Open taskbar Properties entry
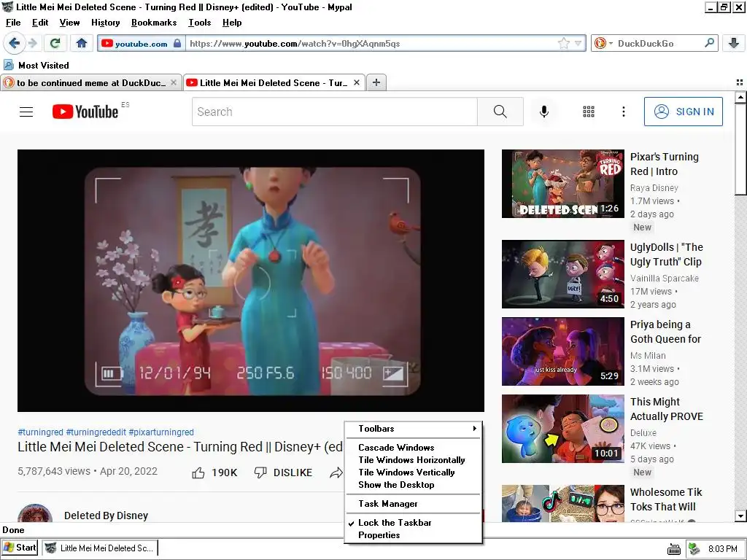Viewport: 747px width, 560px height. point(413,535)
